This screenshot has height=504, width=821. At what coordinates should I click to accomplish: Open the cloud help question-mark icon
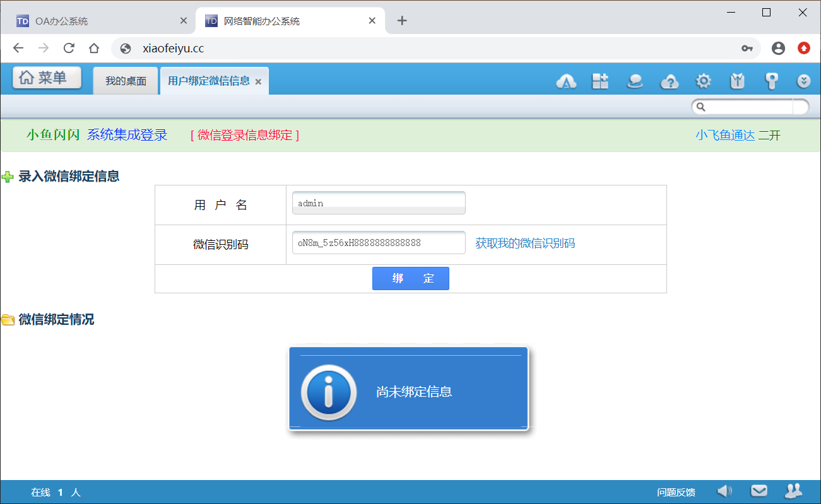pyautogui.click(x=669, y=81)
